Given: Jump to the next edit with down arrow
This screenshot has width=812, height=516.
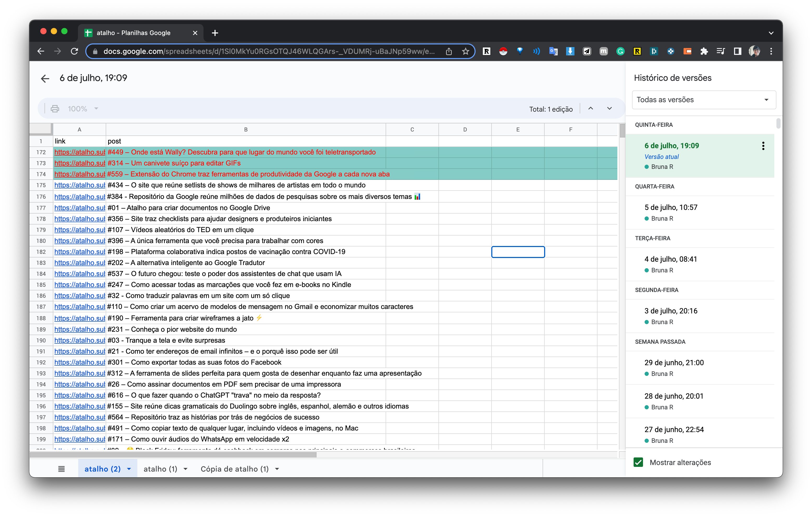Looking at the screenshot, I should click(x=609, y=108).
